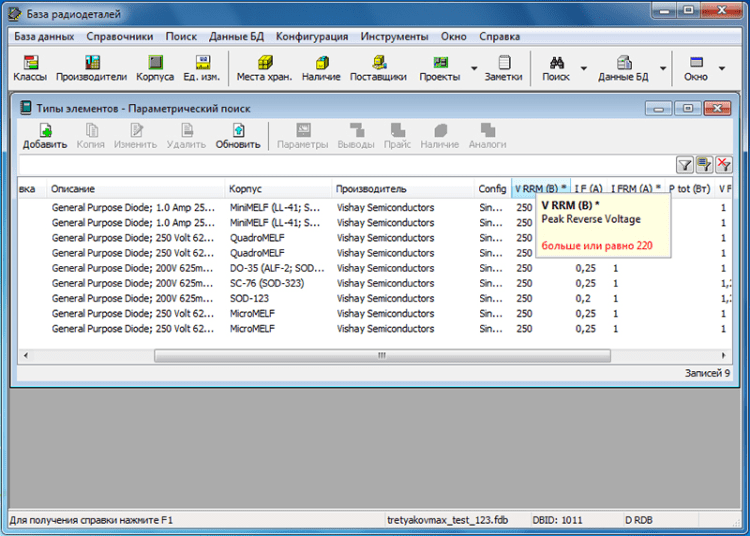
Task: Click the Данные БД toolbar icon
Action: (623, 68)
